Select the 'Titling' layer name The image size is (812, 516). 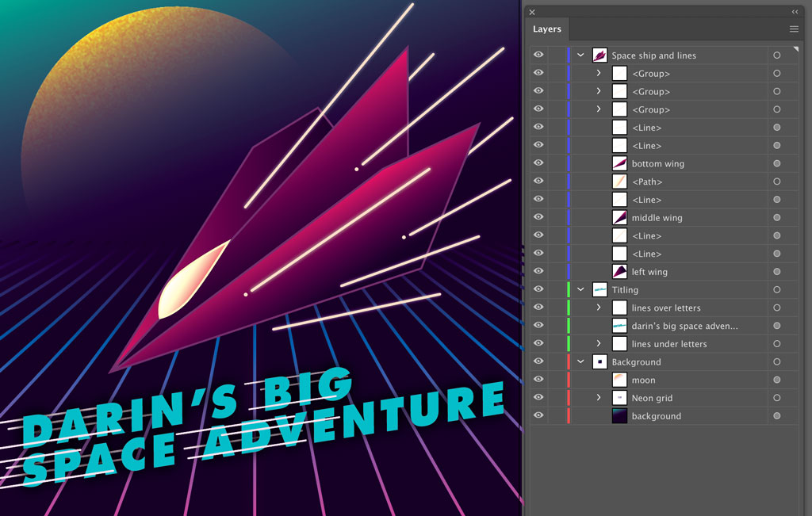point(625,290)
